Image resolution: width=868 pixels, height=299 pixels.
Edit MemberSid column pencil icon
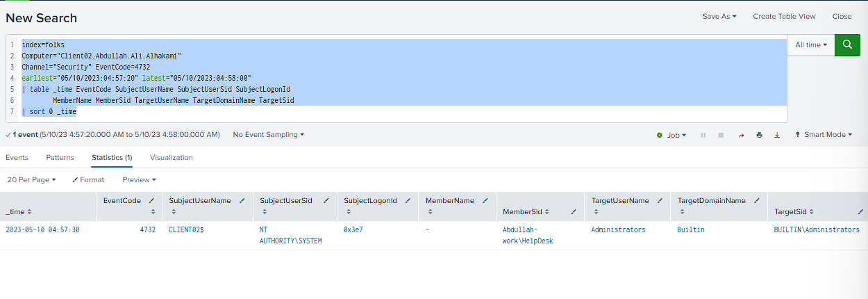573,211
